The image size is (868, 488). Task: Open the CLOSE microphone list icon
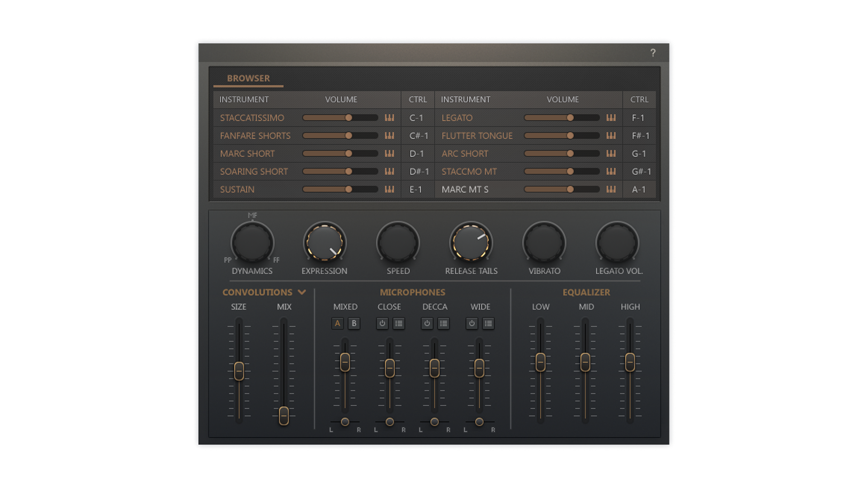(398, 324)
